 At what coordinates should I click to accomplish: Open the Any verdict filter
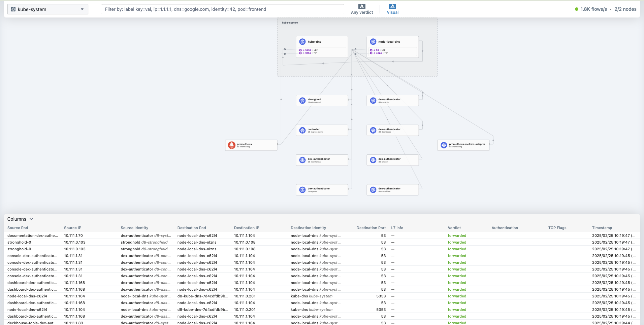(x=362, y=9)
